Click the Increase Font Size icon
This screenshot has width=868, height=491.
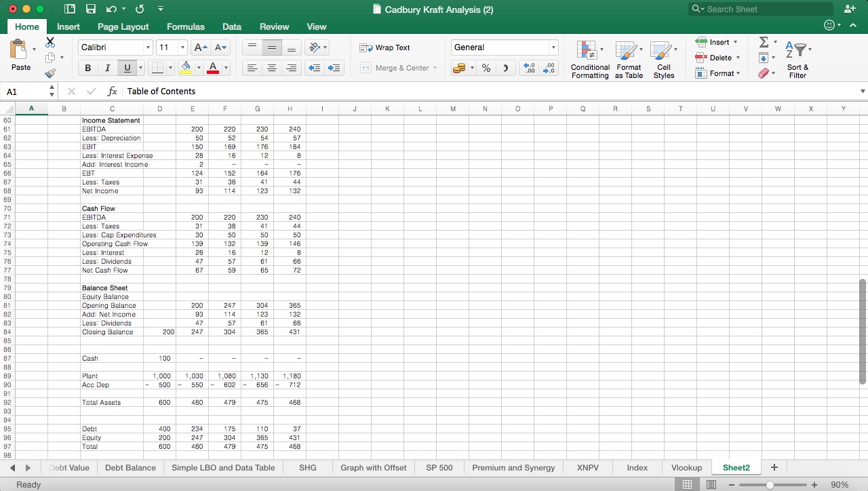pos(201,47)
